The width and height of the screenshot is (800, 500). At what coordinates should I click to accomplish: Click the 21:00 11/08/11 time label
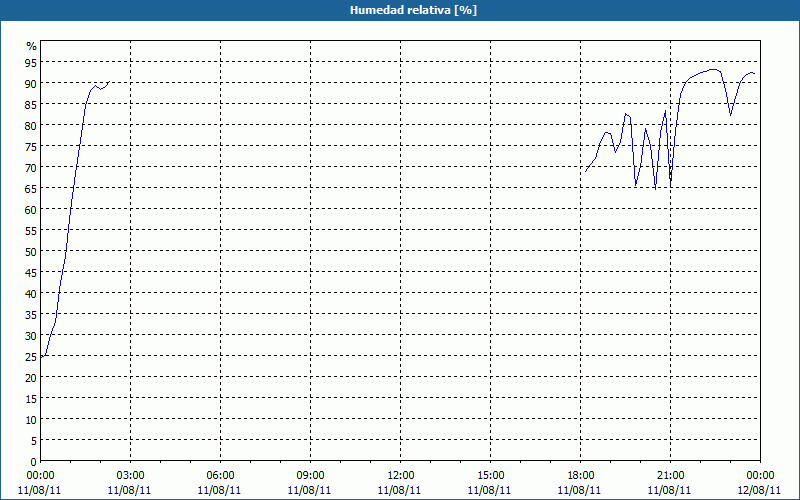pos(670,483)
